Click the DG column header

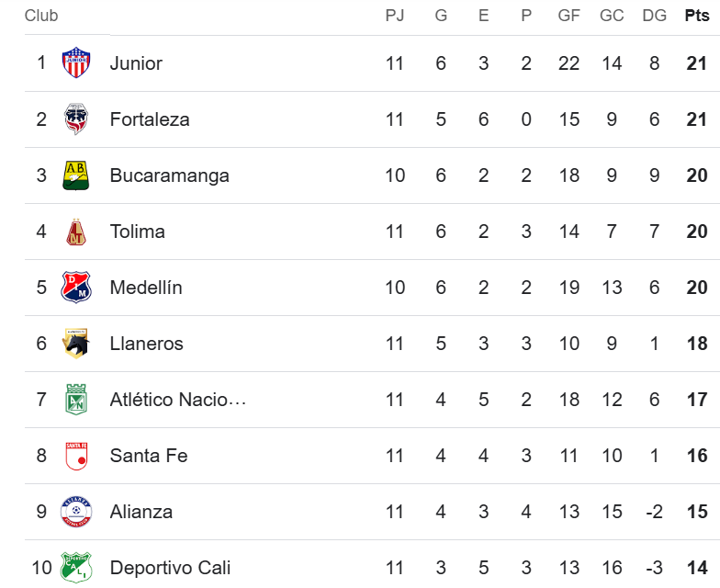pyautogui.click(x=654, y=16)
